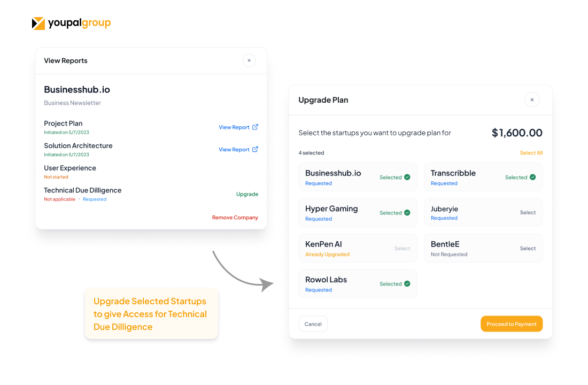Deselect Businesshub.io green checkmark
588x385 pixels.
[x=407, y=177]
